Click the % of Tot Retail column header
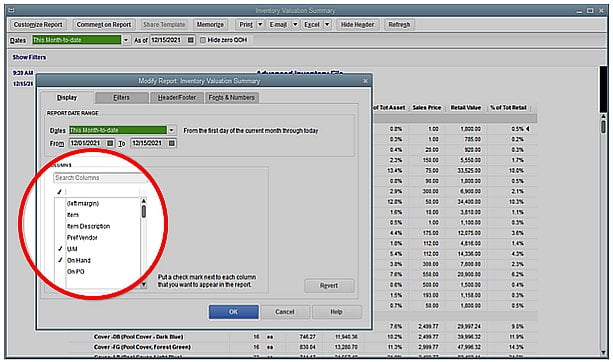Viewport: 613px width, 362px height. click(x=508, y=108)
